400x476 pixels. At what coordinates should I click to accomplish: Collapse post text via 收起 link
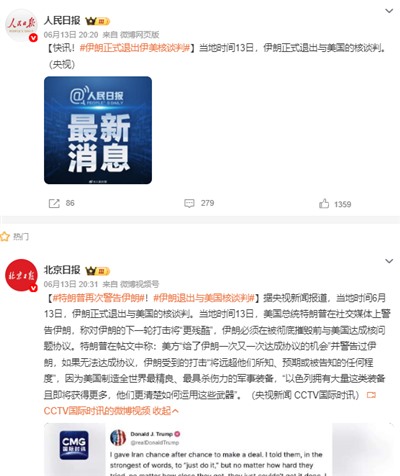click(165, 411)
